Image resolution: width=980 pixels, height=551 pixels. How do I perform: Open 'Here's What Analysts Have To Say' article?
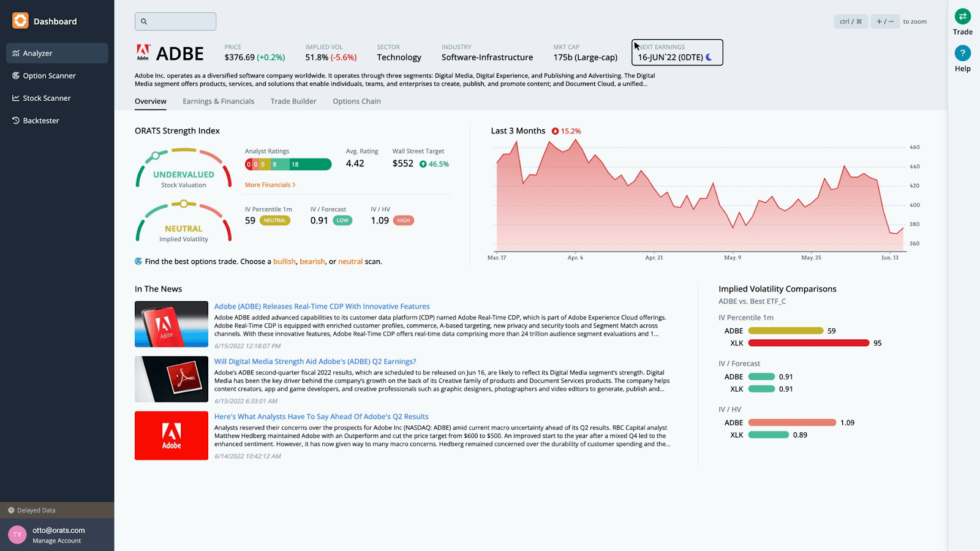click(x=321, y=417)
